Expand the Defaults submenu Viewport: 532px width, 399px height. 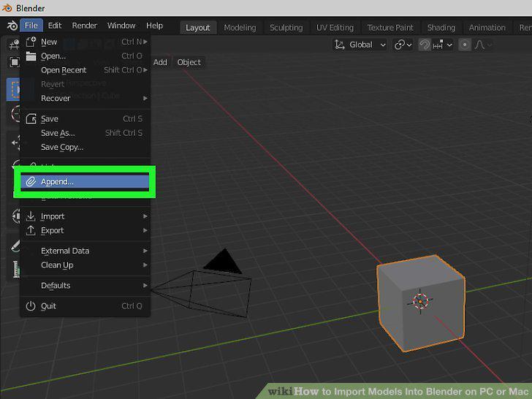click(x=85, y=286)
